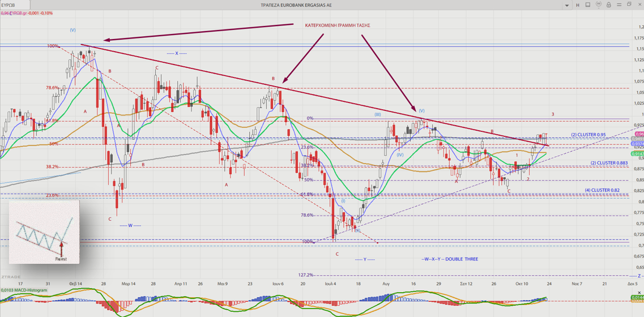Select the ----- Y ----- wave label
644x317 pixels.
pos(365,259)
